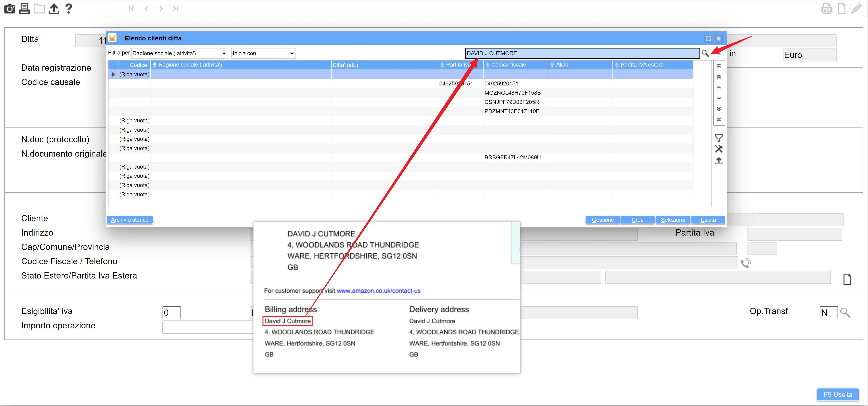868x406 pixels.
Task: Click the camera screenshot icon
Action: point(9,9)
